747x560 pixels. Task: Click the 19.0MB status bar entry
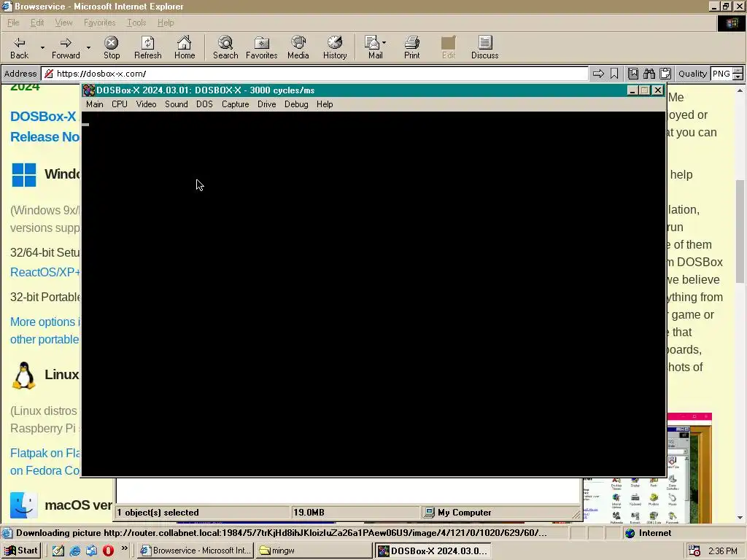coord(355,513)
